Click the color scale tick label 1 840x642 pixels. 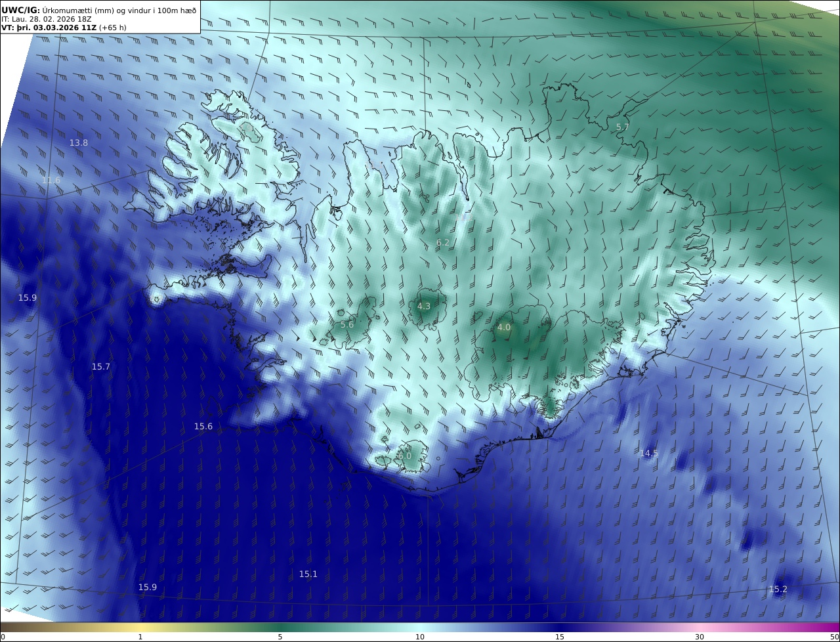pyautogui.click(x=140, y=637)
